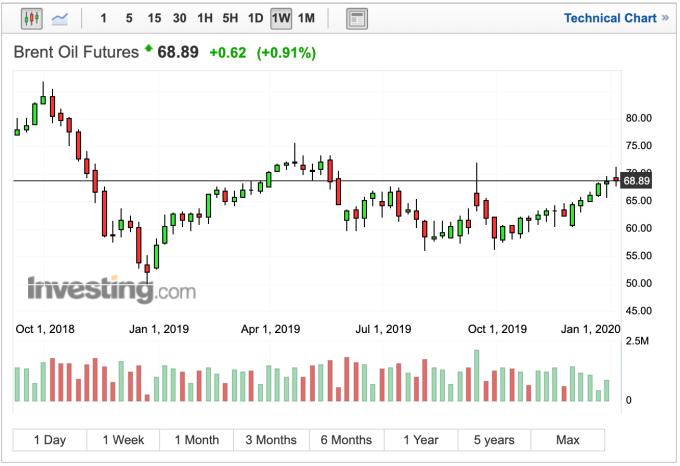Click the (+0.91%) percent change
The width and height of the screenshot is (680, 466).
286,53
